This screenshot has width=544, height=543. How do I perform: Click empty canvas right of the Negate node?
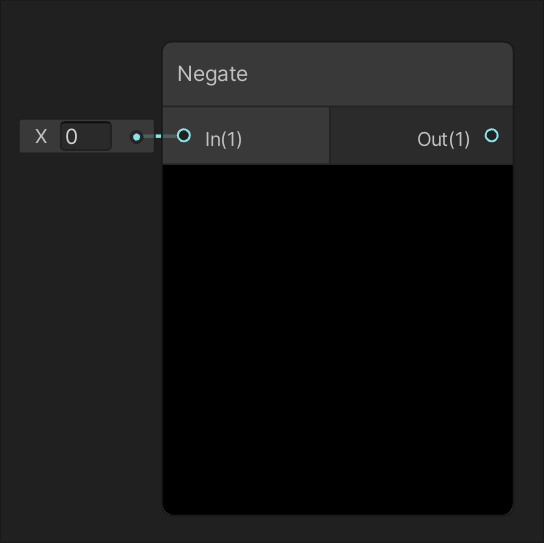tap(528, 278)
